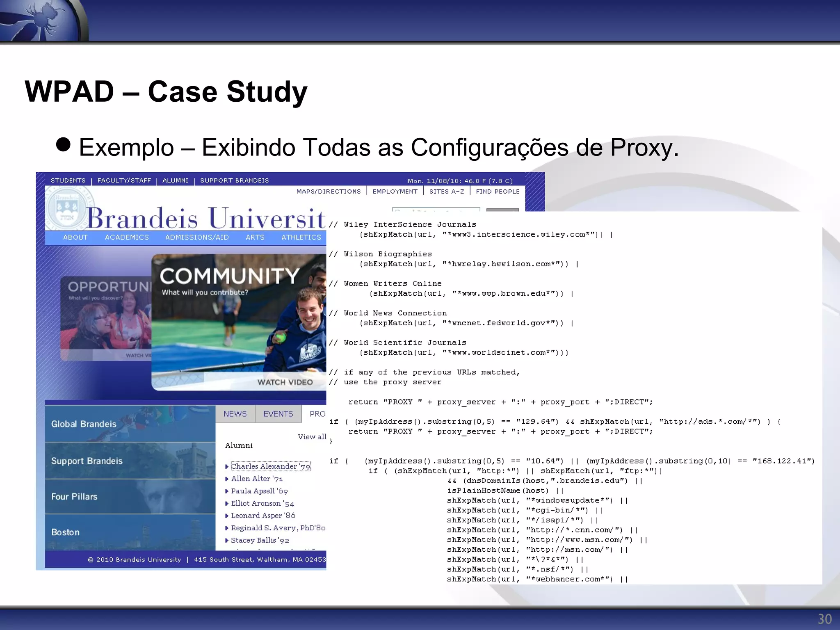The height and width of the screenshot is (630, 840).
Task: Open FIND PEOPLE link
Action: (498, 192)
